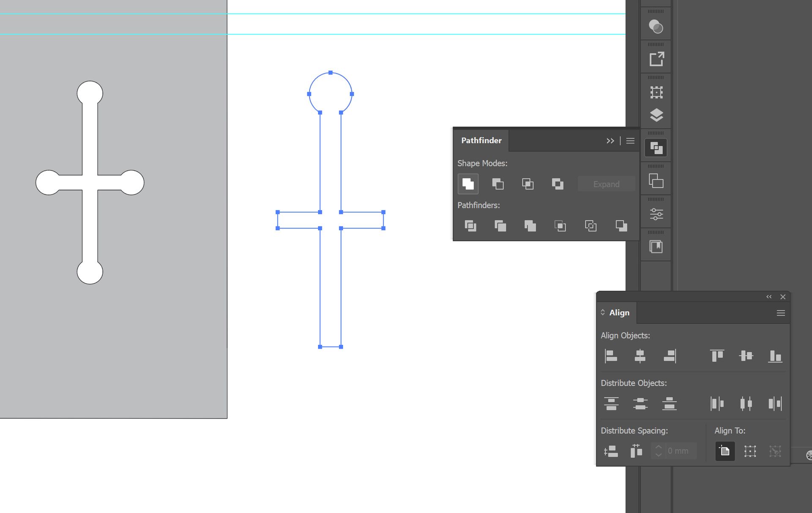Collapse the Pathfinder panel with double arrows
This screenshot has height=513, width=812.
click(610, 141)
